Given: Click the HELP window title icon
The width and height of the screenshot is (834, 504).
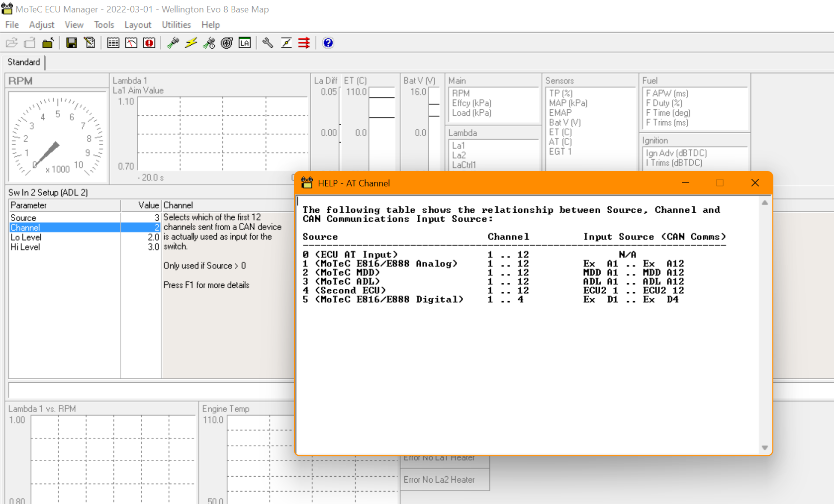Looking at the screenshot, I should tap(307, 183).
